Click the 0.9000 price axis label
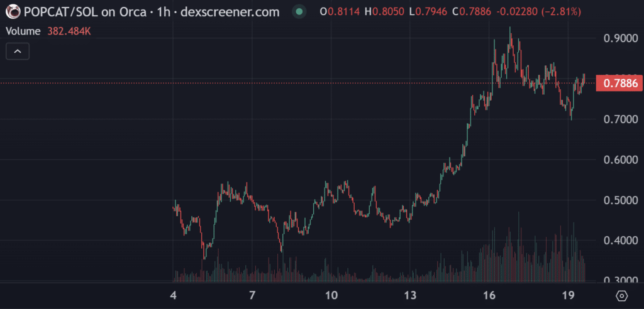The width and height of the screenshot is (644, 309). (619, 38)
